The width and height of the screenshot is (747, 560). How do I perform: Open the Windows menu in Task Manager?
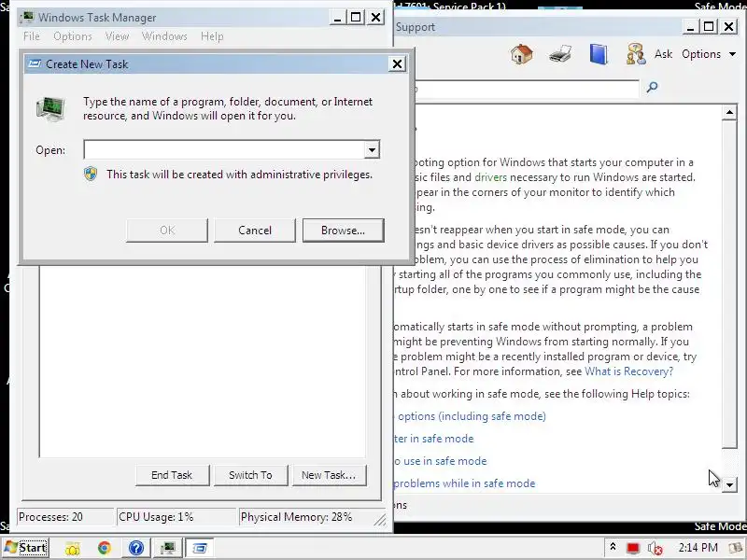(164, 36)
